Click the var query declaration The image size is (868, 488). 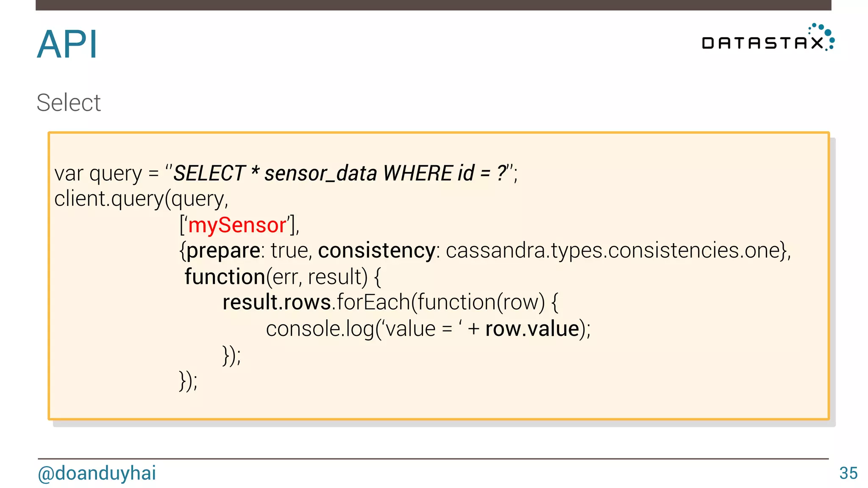coord(98,173)
